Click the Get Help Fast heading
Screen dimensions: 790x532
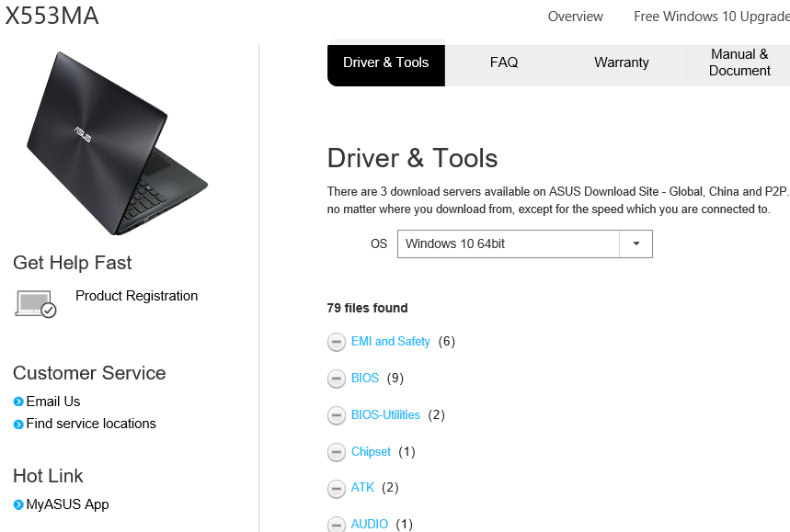click(72, 263)
